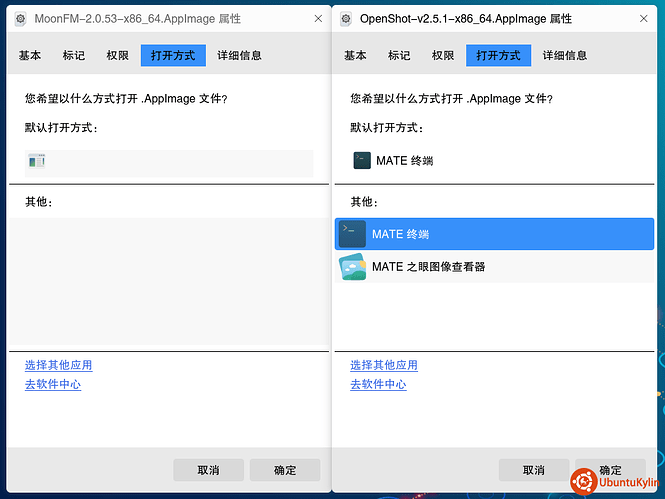Viewport: 665px width, 499px height.
Task: Click the default MATE 终端 label in OpenShot window
Action: coord(405,161)
